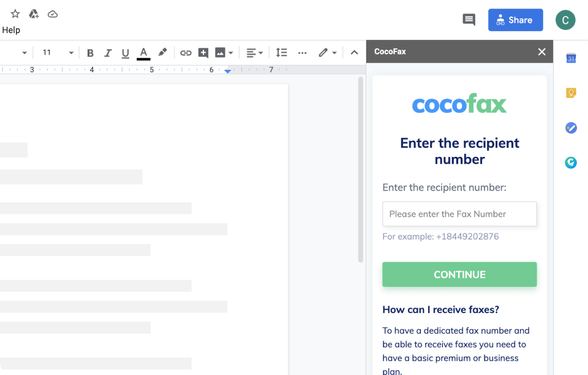Click the example number +18449202876 text
This screenshot has width=588, height=375.
pyautogui.click(x=467, y=237)
